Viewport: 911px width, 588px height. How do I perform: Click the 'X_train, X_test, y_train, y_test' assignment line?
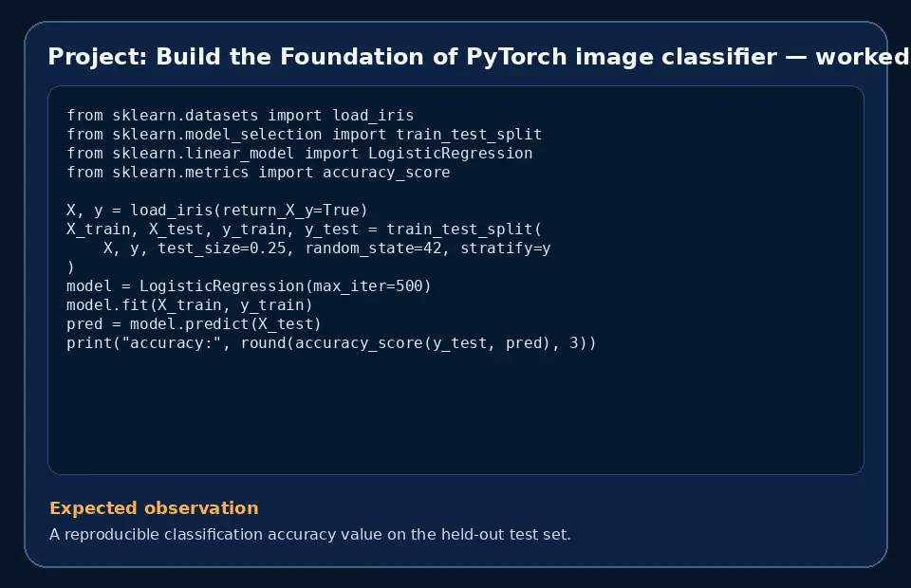pos(304,230)
